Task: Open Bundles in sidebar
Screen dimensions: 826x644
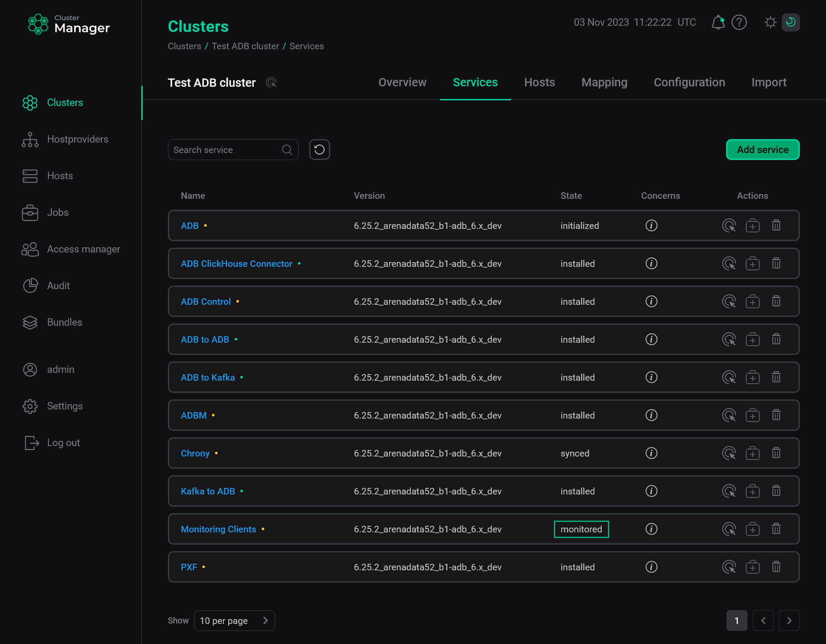Action: 52,322
